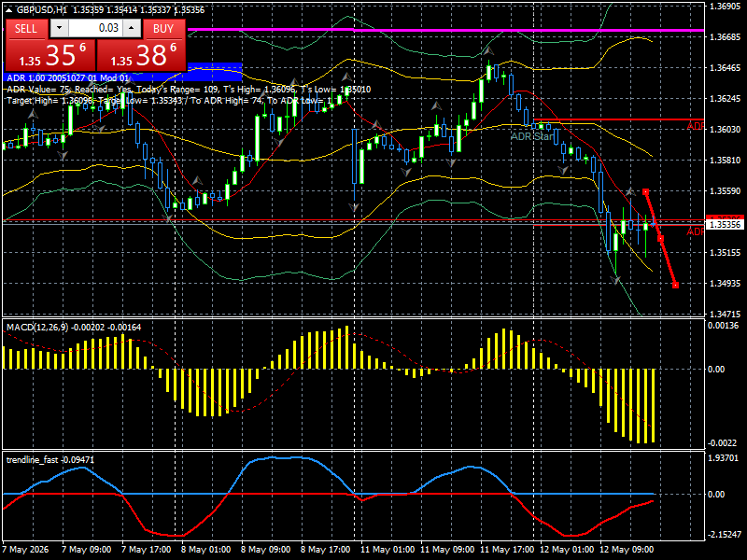
Task: Select the lowest endpoint of red trendline
Action: click(675, 286)
